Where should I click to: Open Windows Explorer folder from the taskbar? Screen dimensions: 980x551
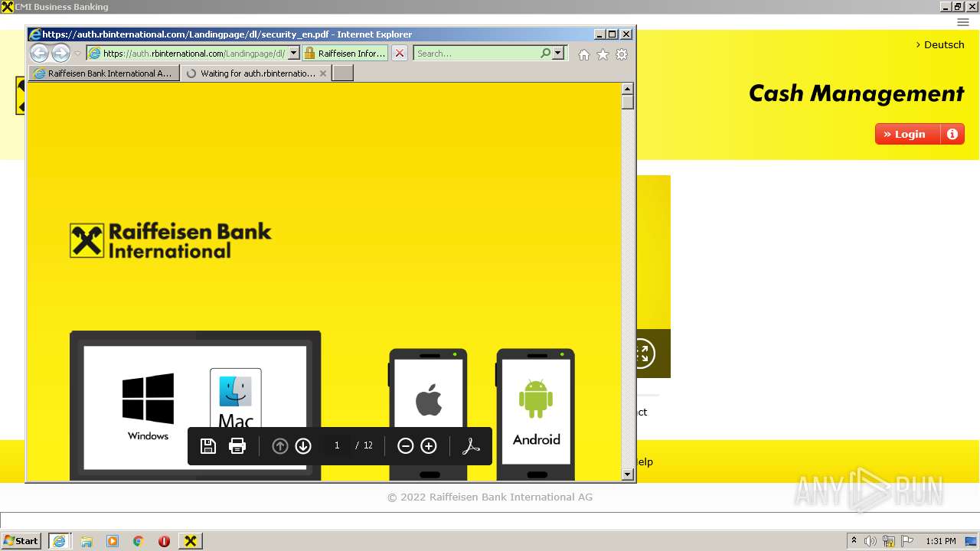(x=87, y=541)
